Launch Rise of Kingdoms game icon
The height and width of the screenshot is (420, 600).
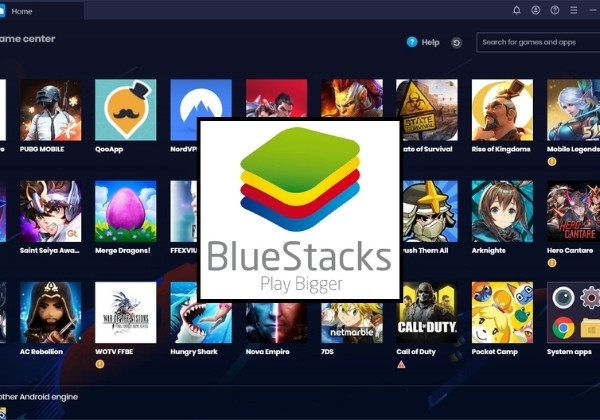[x=502, y=110]
